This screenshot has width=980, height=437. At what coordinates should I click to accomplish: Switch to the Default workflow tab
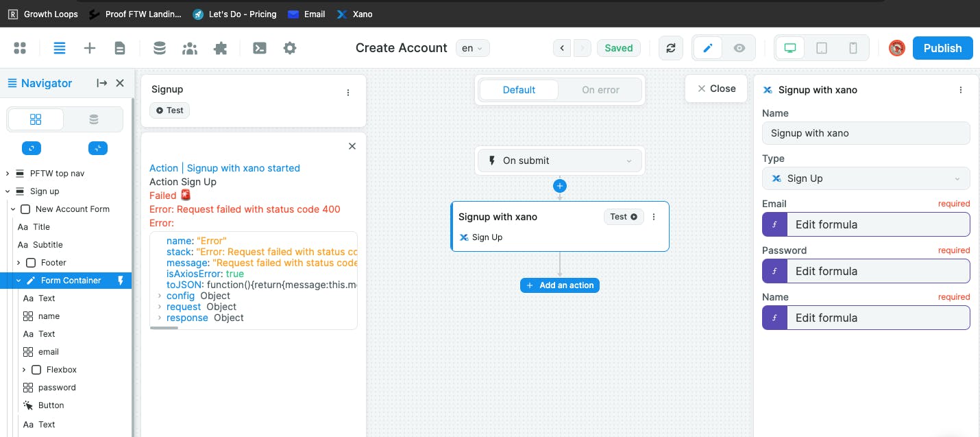(519, 90)
